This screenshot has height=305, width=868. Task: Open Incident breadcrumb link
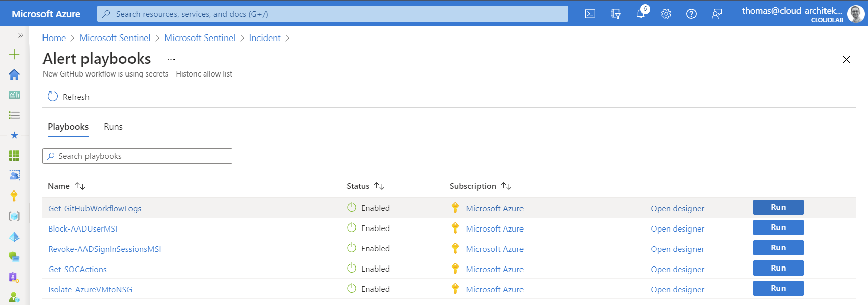[x=265, y=38]
